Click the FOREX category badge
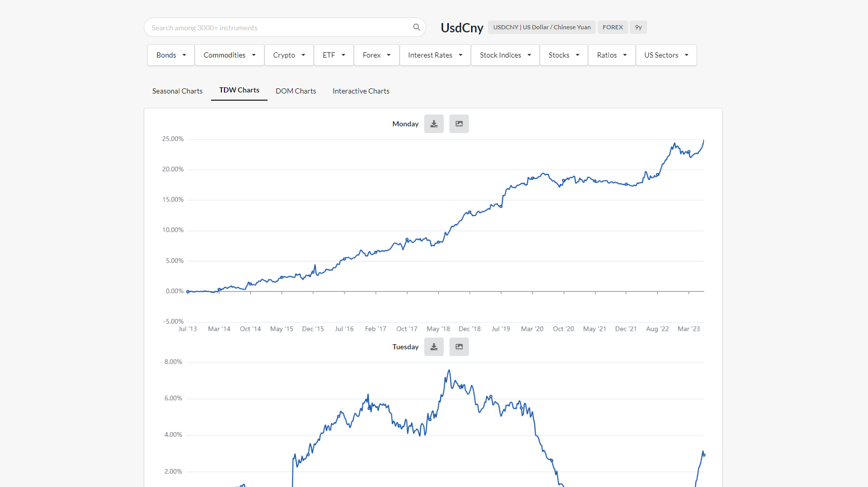Viewport: 868px width, 487px height. tap(612, 27)
